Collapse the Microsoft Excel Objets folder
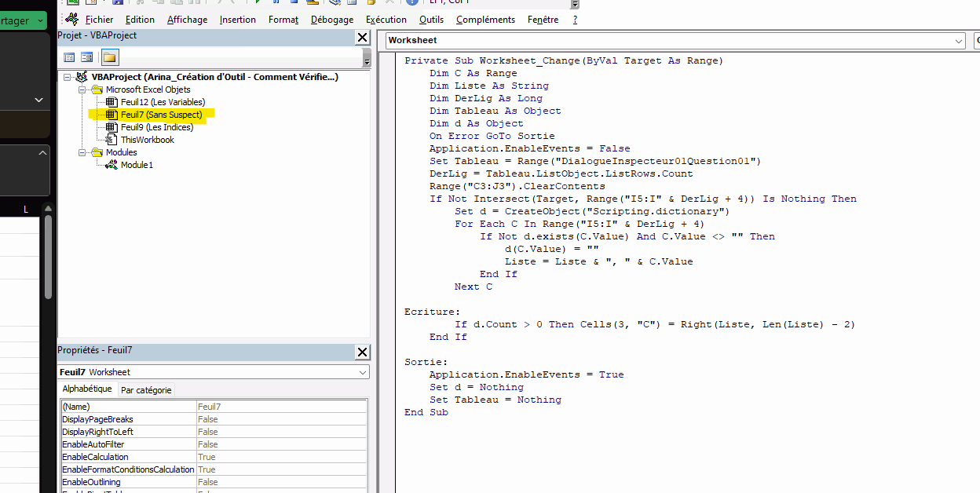This screenshot has height=493, width=980. click(81, 89)
